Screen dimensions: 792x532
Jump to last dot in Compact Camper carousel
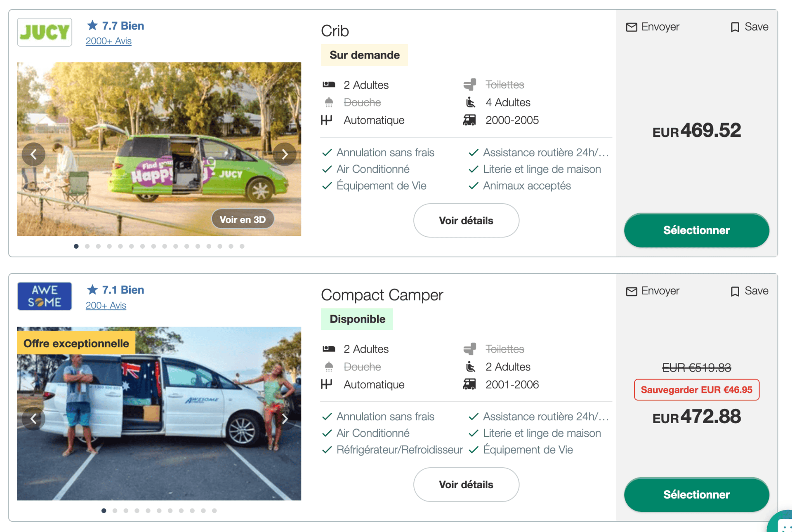214,511
